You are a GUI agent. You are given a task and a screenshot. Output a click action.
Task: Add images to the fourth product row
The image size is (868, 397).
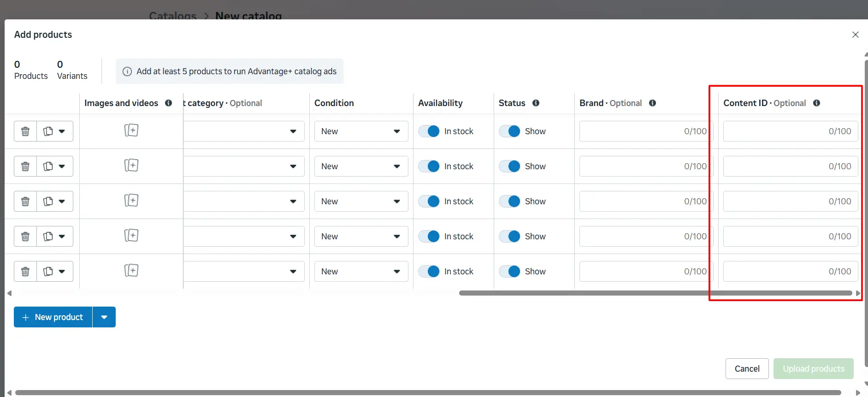pyautogui.click(x=131, y=236)
